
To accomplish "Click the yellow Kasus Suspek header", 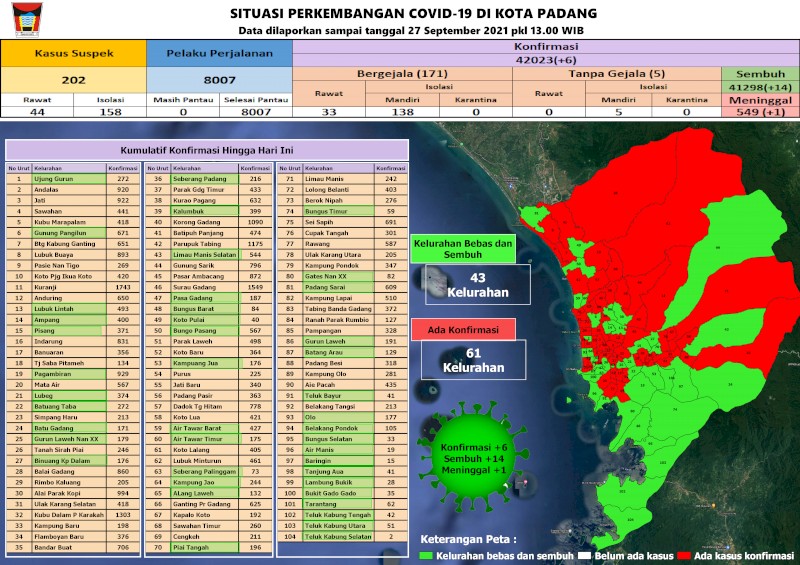I will pos(73,53).
